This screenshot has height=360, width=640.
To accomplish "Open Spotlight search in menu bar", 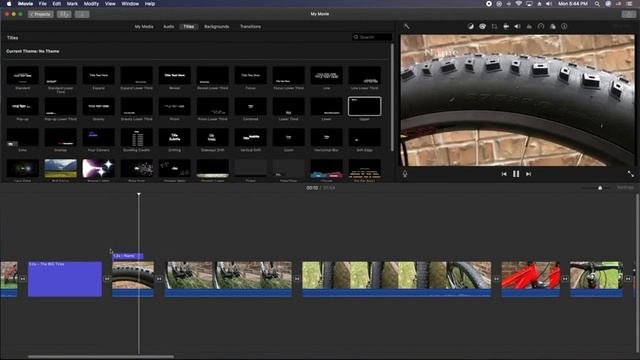I will [x=597, y=4].
